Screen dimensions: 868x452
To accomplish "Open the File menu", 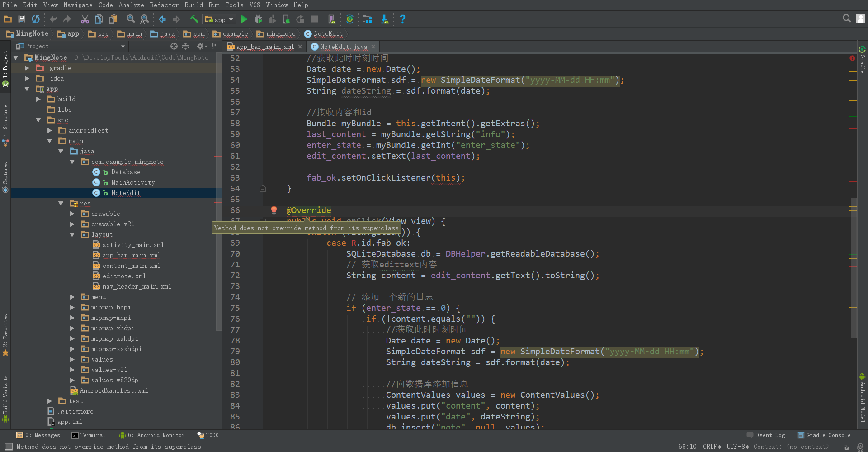I will point(9,5).
